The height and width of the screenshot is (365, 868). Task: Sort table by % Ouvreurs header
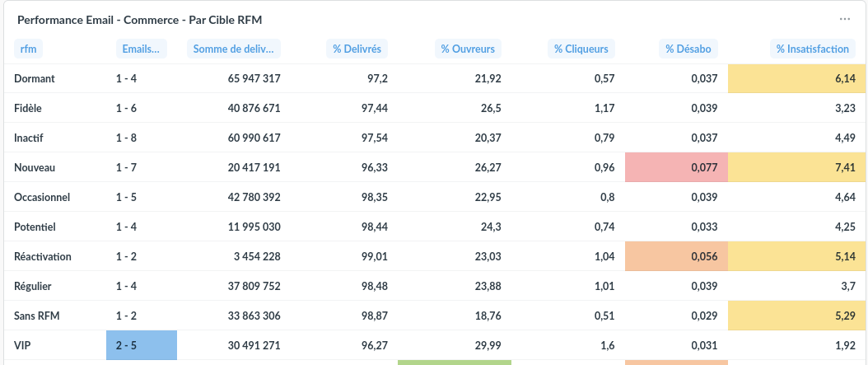pos(468,49)
